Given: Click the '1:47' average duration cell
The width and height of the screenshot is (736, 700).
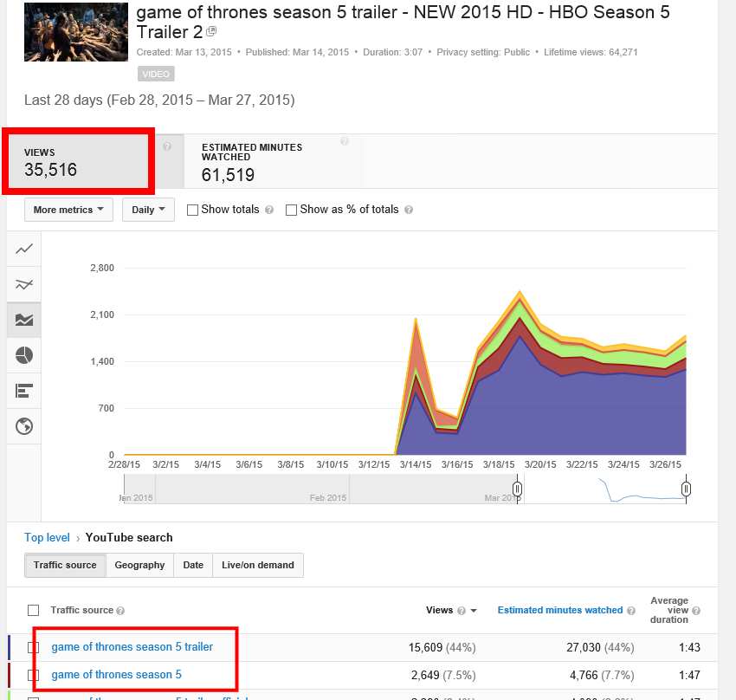Looking at the screenshot, I should pos(689,676).
